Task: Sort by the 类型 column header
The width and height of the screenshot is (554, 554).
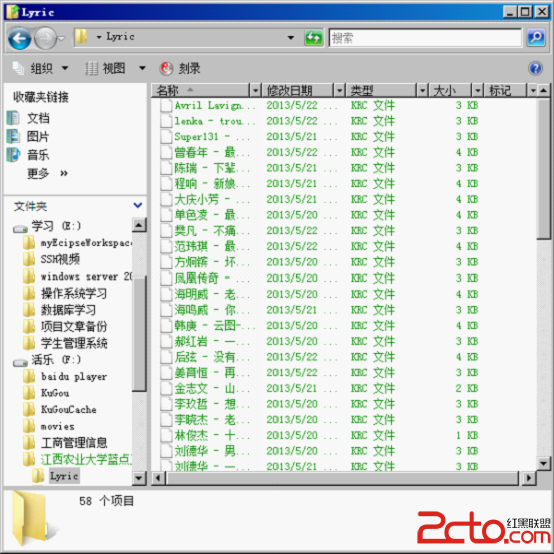Action: point(381,91)
